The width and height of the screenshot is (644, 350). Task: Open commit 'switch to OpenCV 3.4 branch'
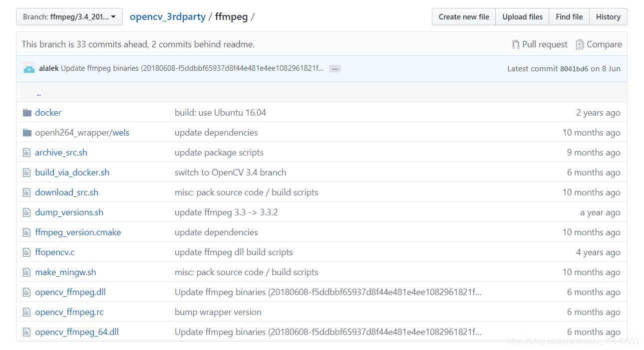click(x=231, y=173)
